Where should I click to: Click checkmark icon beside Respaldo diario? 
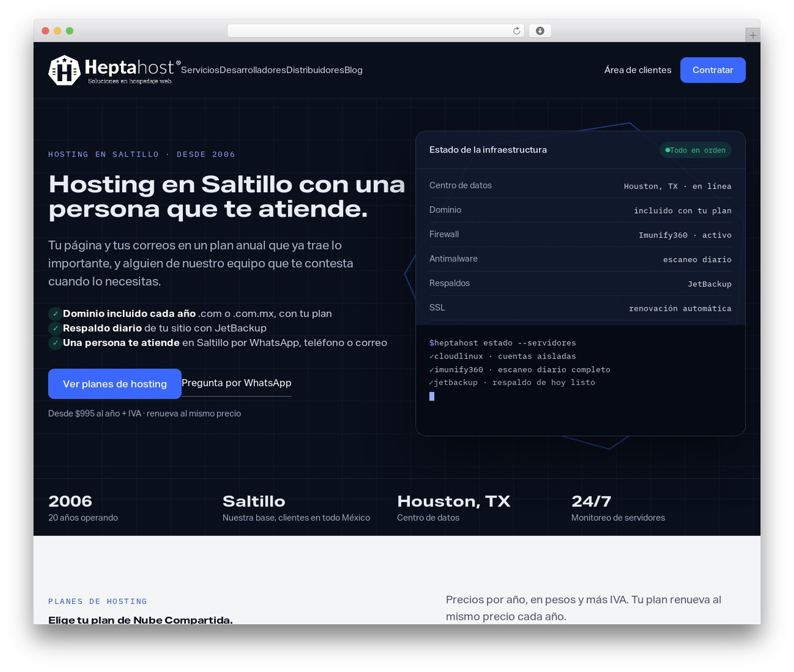pyautogui.click(x=55, y=329)
